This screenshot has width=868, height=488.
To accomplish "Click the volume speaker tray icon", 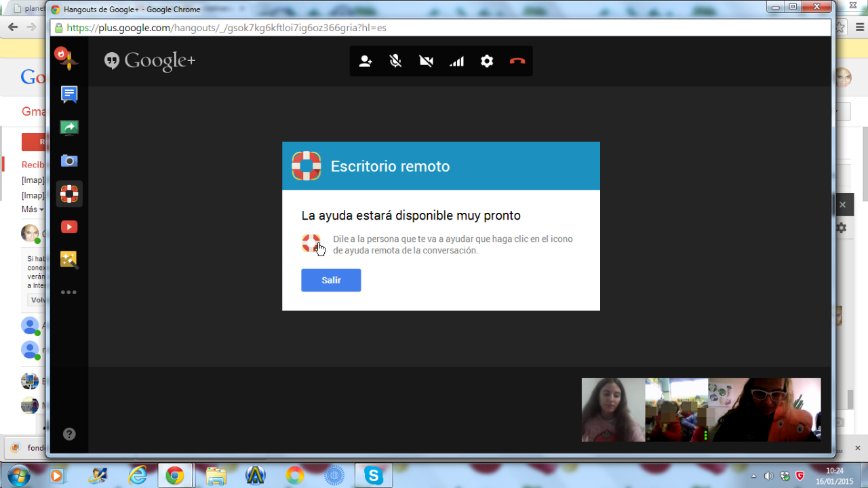I will (768, 476).
